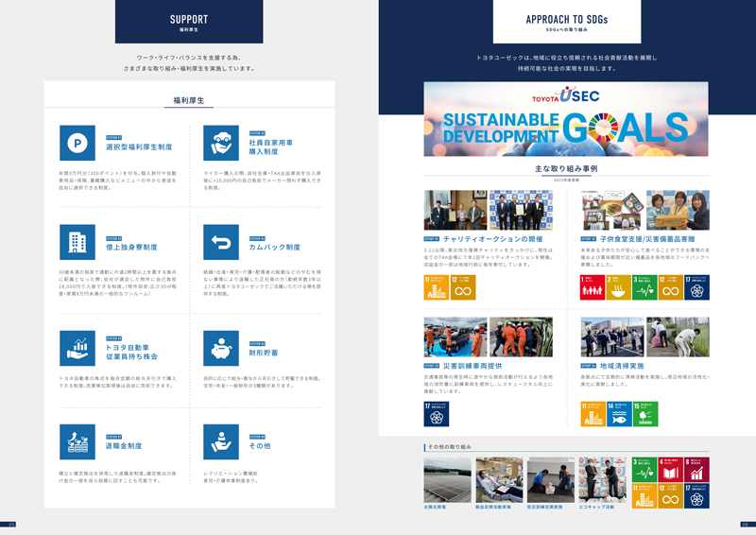Click the 地域清掃実施 title
This screenshot has width=756, height=535.
[x=622, y=366]
